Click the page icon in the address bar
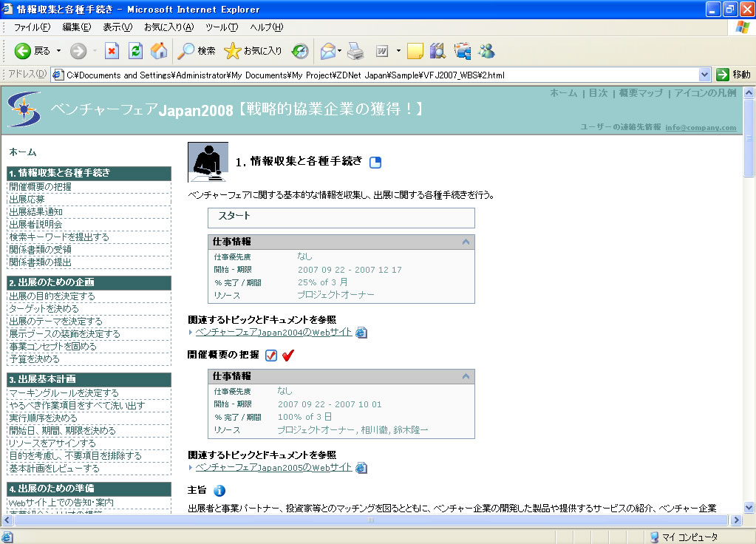 (x=58, y=75)
